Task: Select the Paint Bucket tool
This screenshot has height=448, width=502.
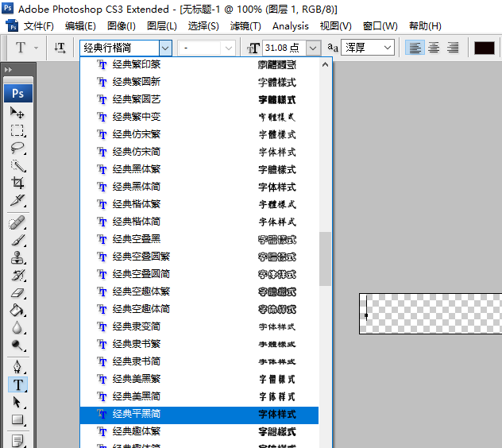Action: (17, 310)
